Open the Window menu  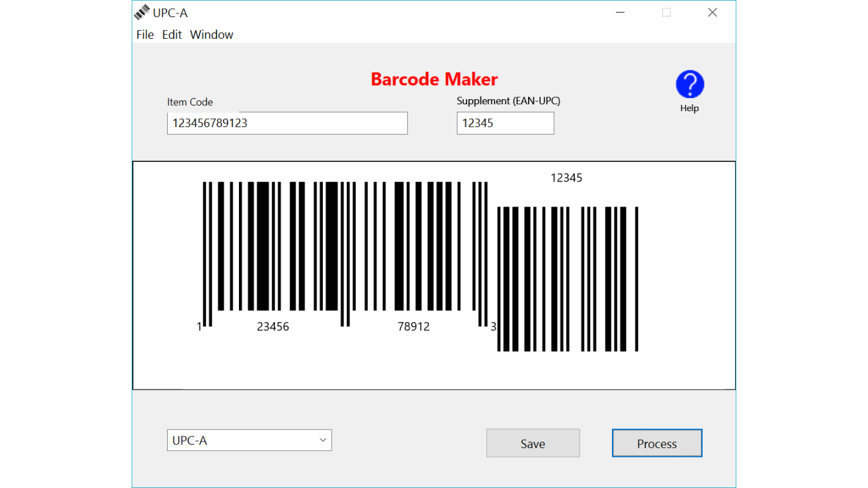[212, 34]
